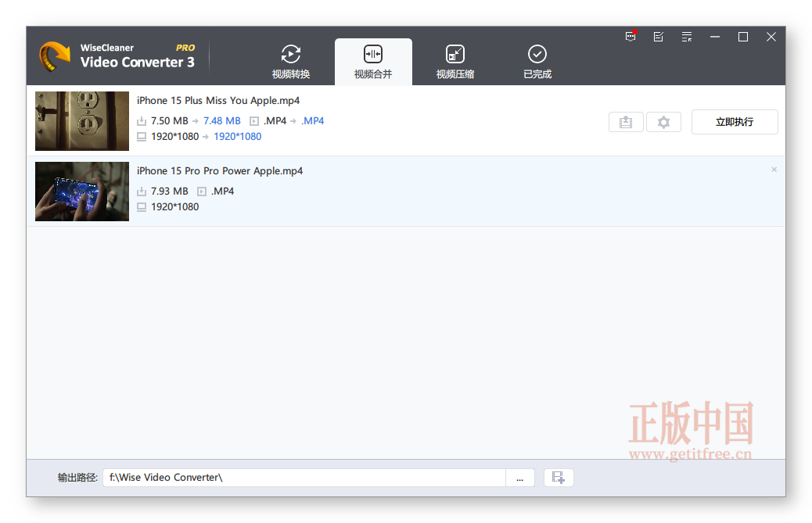
Task: Click the 7.50 MB source size text
Action: (x=169, y=121)
